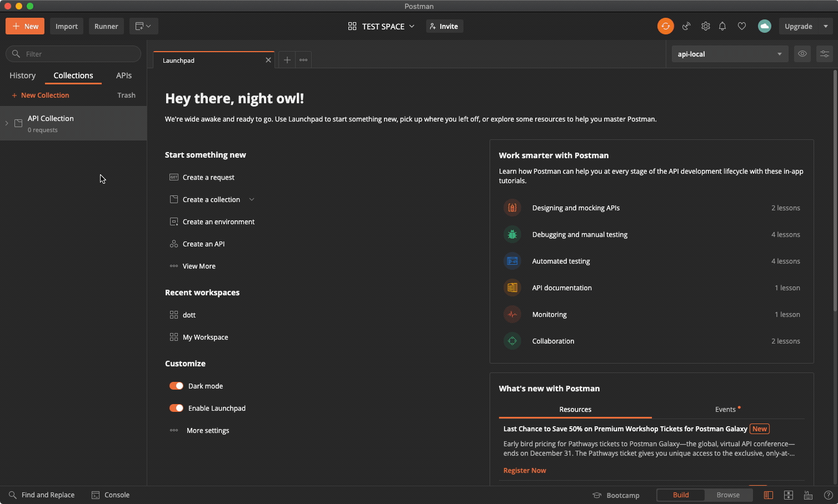Close the Launchpad tab
Image resolution: width=838 pixels, height=504 pixels.
[x=268, y=60]
